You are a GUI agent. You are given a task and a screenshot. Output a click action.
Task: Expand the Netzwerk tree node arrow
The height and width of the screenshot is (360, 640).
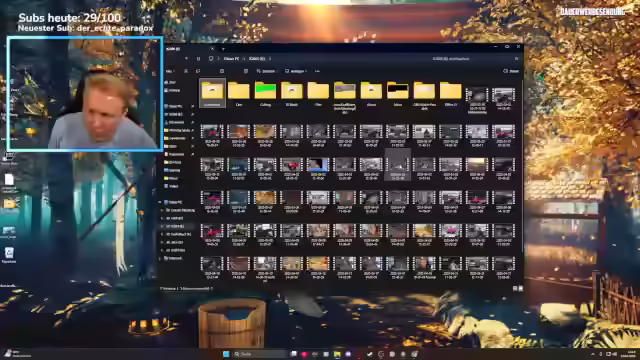click(x=160, y=258)
